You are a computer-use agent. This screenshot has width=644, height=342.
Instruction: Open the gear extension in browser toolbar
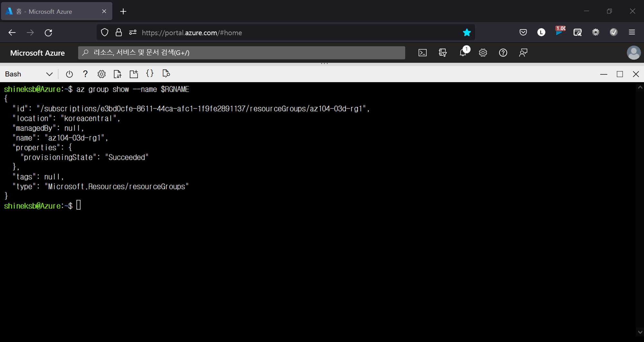[x=596, y=32]
